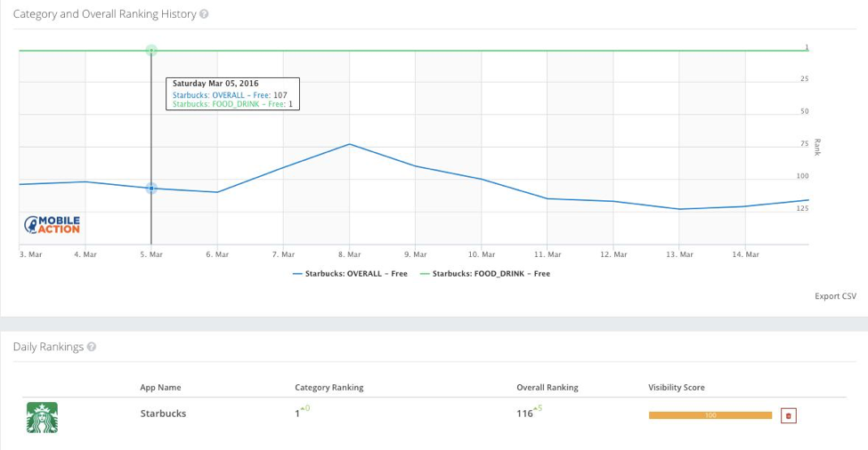Click the Rank axis title
Screen dimensions: 868x450
(x=817, y=147)
